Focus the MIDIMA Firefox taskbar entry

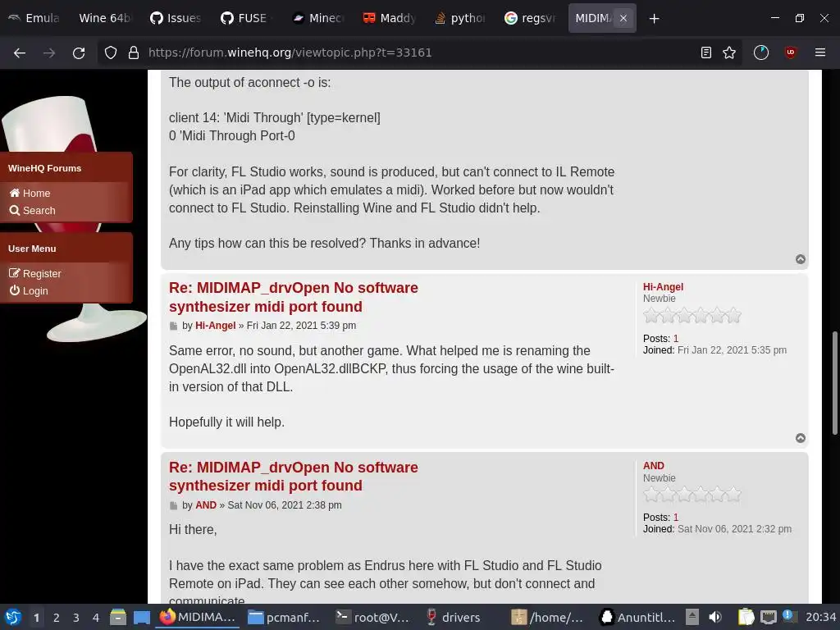(x=198, y=617)
